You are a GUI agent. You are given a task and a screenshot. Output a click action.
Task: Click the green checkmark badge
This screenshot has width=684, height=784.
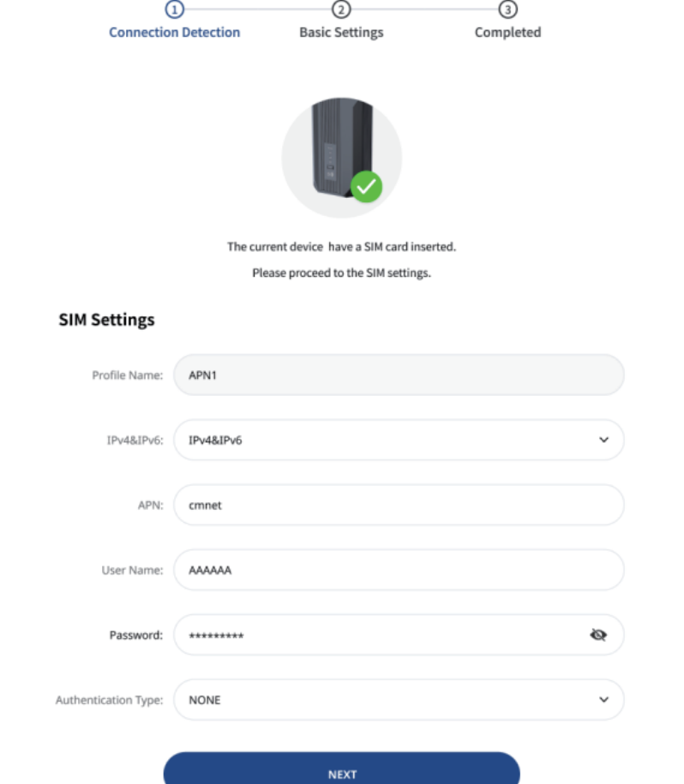pos(367,186)
